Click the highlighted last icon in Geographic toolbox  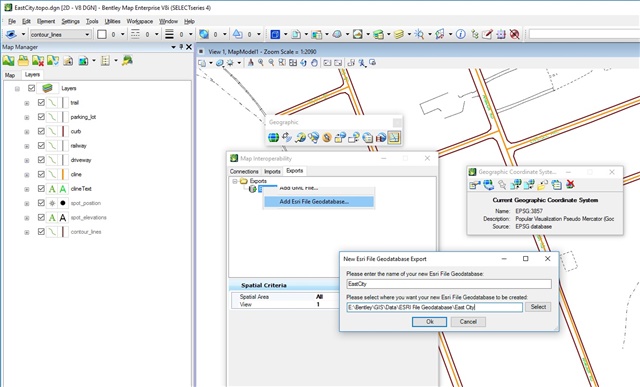[394, 138]
